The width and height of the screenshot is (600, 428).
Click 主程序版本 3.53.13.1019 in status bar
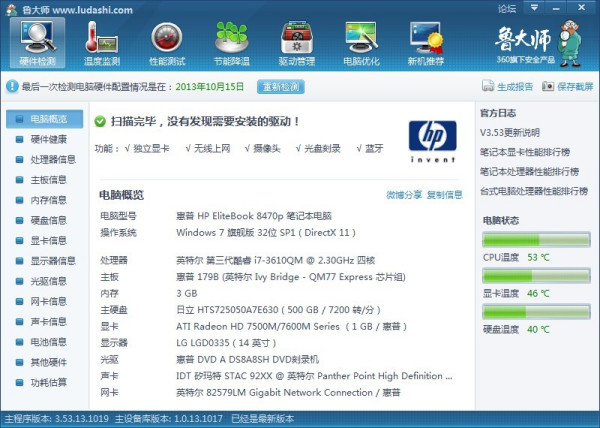coord(57,419)
